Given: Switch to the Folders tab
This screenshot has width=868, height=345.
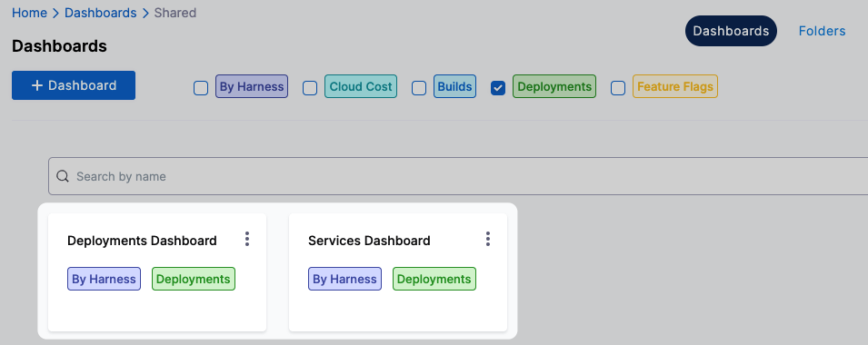Looking at the screenshot, I should pyautogui.click(x=822, y=31).
